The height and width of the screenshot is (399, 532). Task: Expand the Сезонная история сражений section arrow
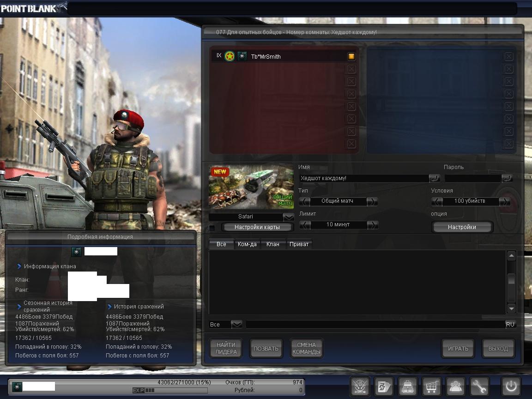pyautogui.click(x=19, y=306)
